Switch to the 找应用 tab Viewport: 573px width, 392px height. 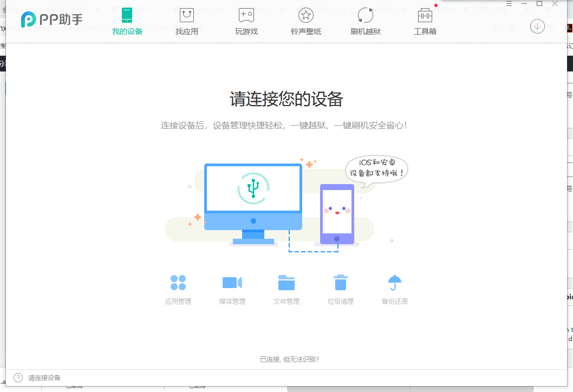[187, 22]
